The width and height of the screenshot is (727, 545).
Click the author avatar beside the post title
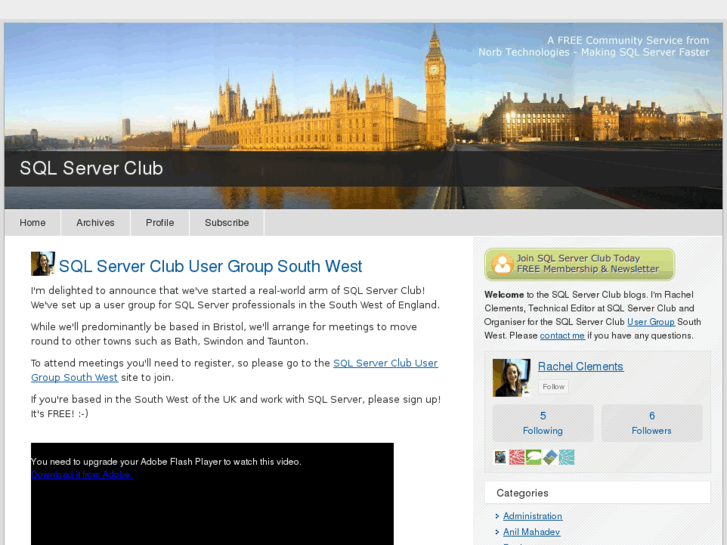[43, 263]
